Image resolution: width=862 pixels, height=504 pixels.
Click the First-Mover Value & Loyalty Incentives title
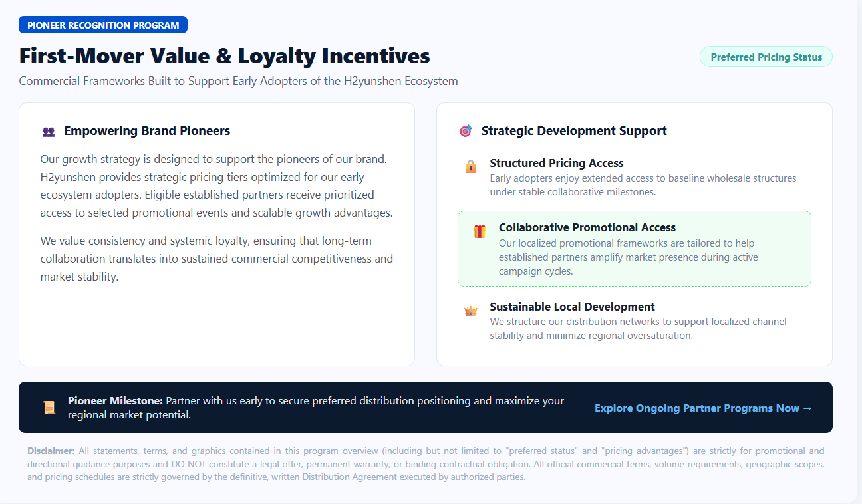click(x=225, y=56)
